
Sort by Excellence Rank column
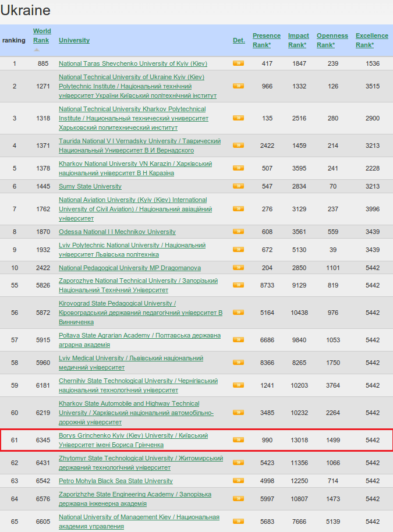coord(372,40)
